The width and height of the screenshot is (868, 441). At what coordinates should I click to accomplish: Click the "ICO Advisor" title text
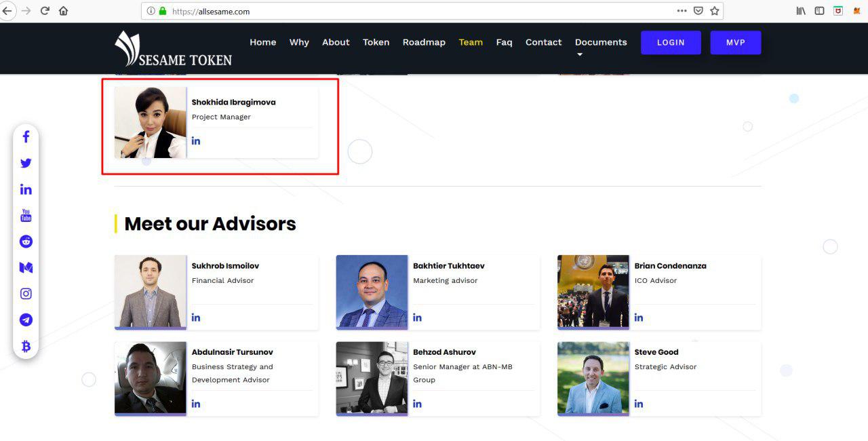(x=656, y=280)
